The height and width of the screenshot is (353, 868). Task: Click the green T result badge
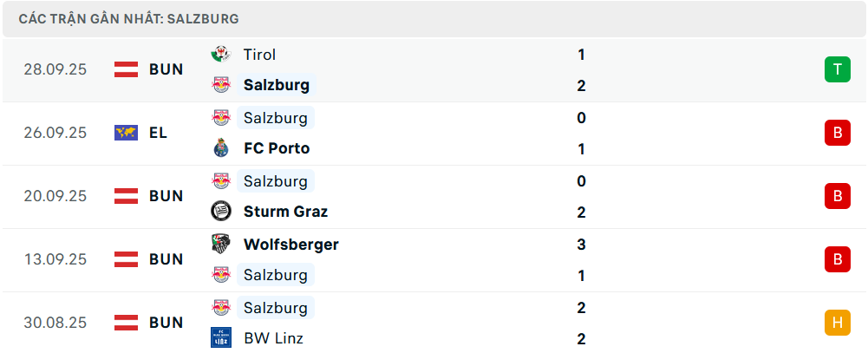(x=837, y=69)
